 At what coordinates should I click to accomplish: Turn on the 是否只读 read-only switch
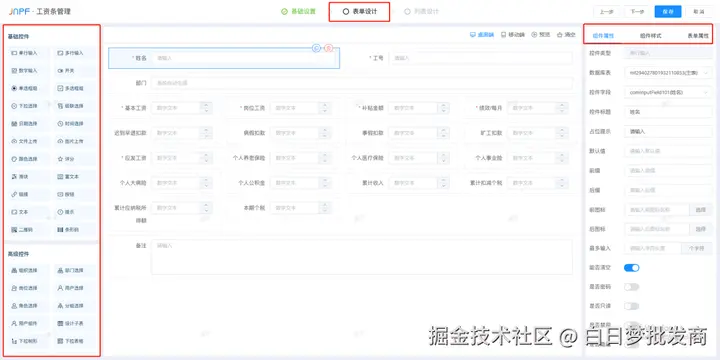click(x=631, y=306)
